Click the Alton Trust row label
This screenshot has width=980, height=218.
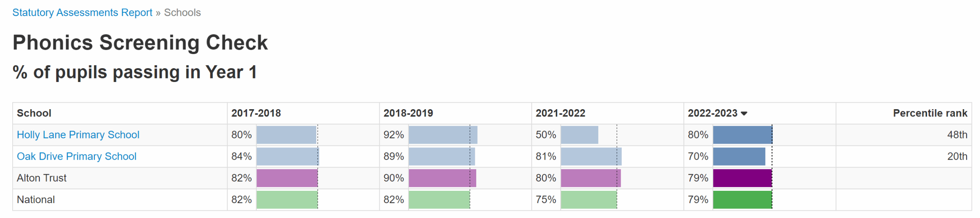coord(41,178)
